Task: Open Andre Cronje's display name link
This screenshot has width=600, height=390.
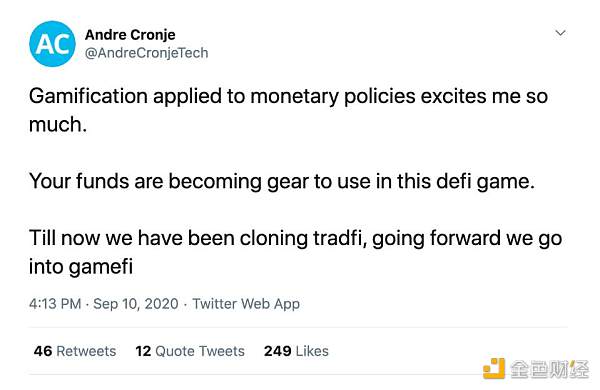Action: pos(130,35)
